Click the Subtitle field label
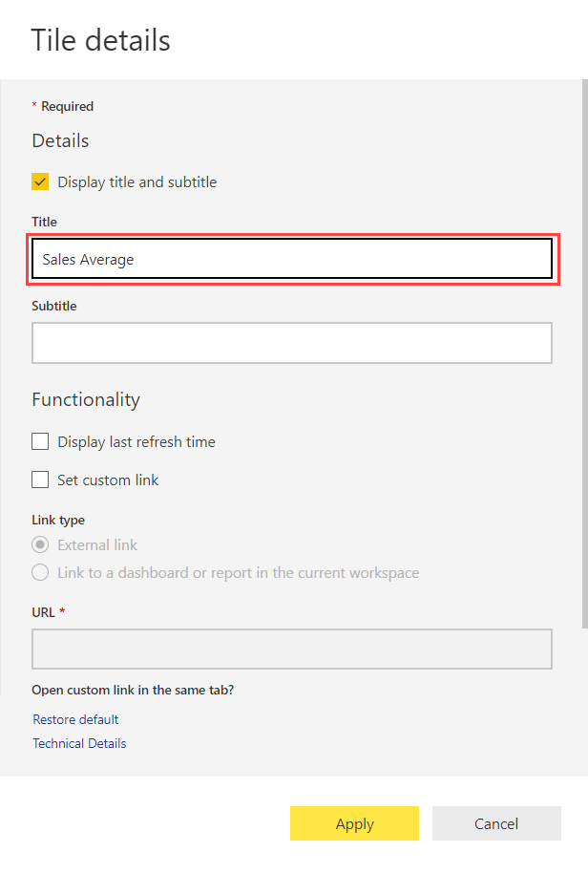The width and height of the screenshot is (588, 874). click(x=54, y=306)
